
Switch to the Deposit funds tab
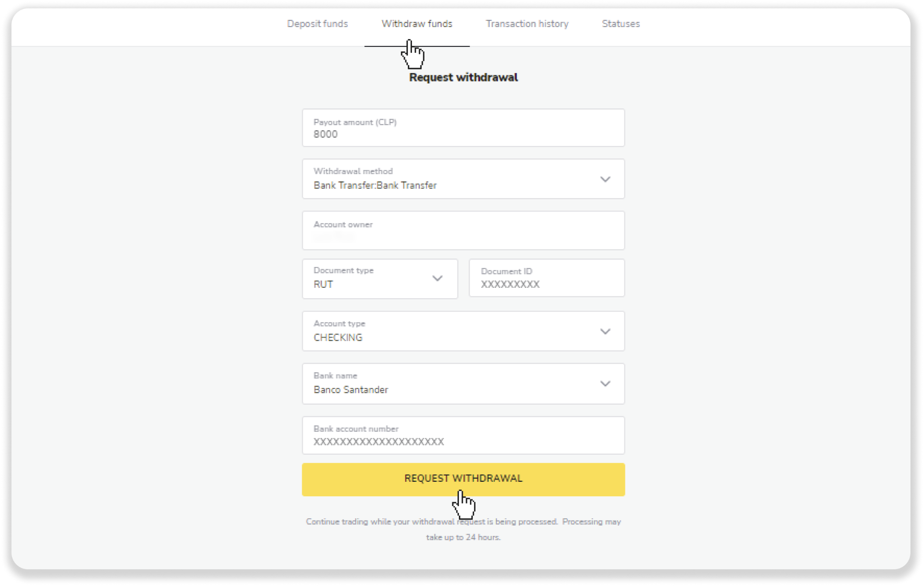click(x=317, y=24)
